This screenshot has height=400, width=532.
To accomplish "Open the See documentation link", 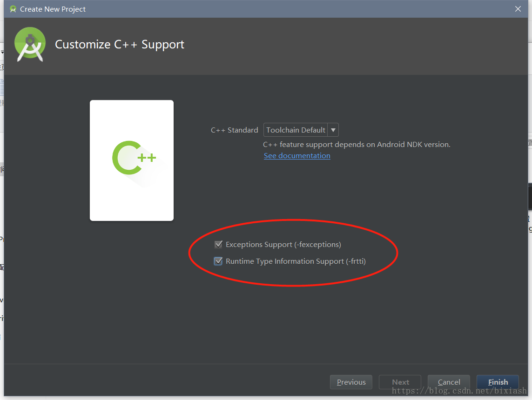I will [297, 156].
